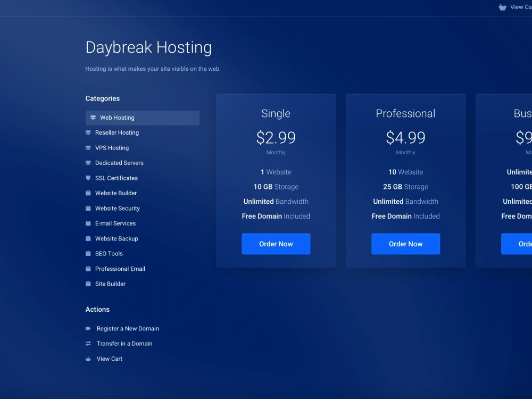Open the VPS Hosting category
532x399 pixels.
point(112,148)
